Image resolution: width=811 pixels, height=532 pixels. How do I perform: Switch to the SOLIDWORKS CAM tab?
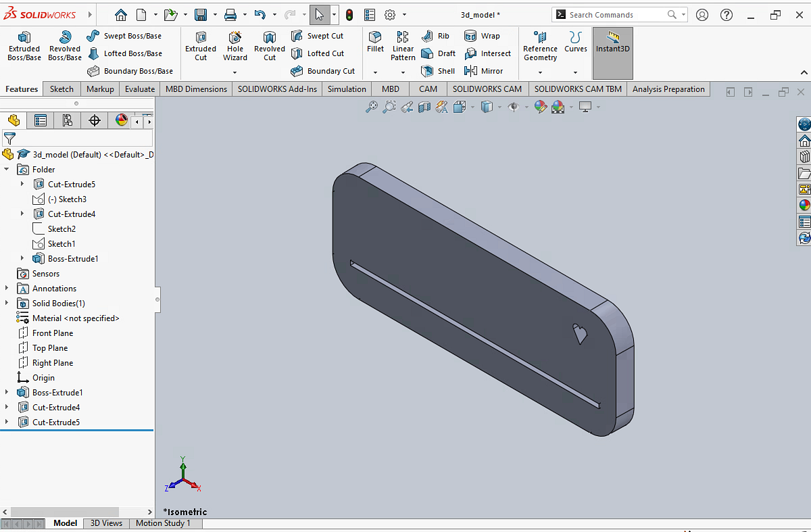[487, 89]
